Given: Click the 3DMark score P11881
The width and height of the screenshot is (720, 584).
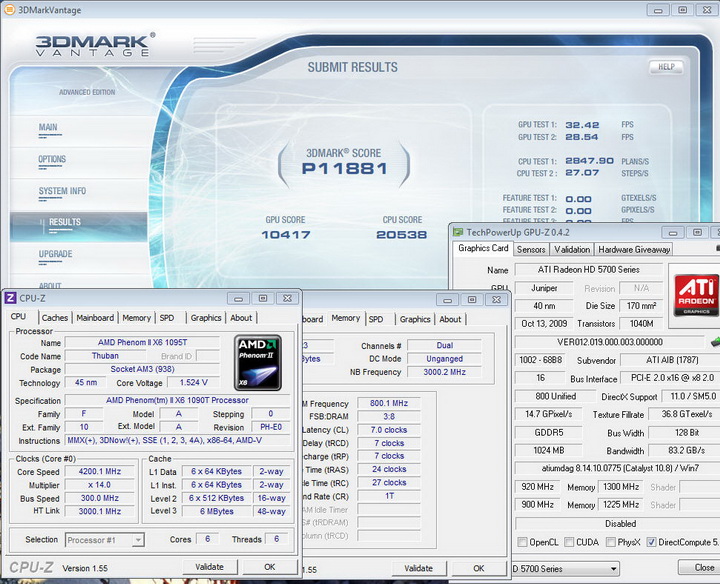Looking at the screenshot, I should click(x=344, y=169).
